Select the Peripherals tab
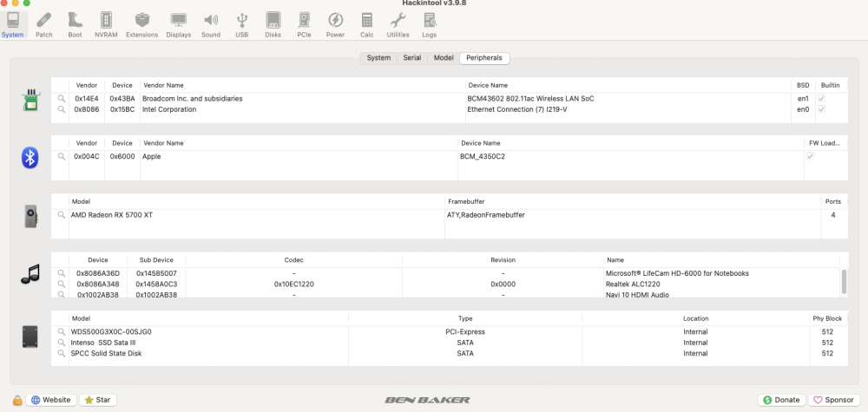868x412 pixels. pos(484,58)
